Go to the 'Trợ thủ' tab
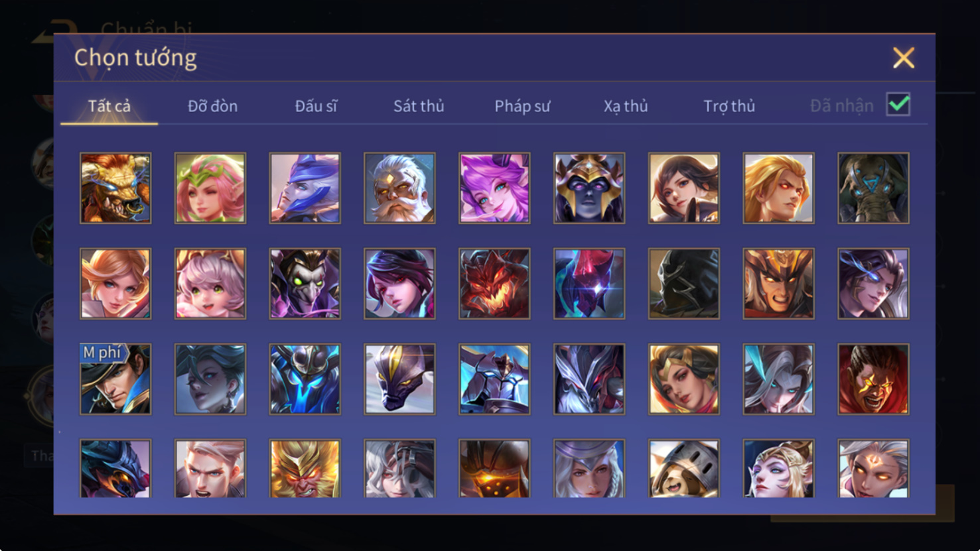Image resolution: width=980 pixels, height=551 pixels. click(x=729, y=106)
